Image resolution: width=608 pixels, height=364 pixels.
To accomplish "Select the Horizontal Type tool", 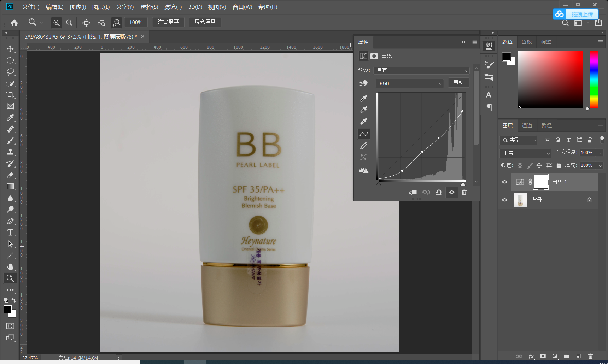I will coord(10,233).
